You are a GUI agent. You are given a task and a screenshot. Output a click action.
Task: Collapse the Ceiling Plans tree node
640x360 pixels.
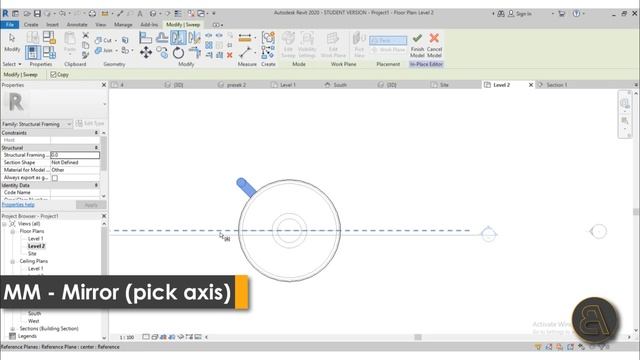point(13,261)
